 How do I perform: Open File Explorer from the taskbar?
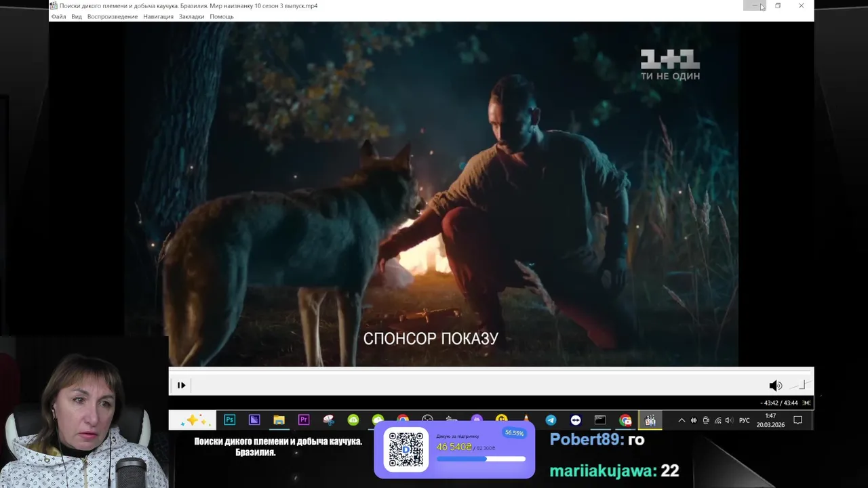click(x=279, y=420)
